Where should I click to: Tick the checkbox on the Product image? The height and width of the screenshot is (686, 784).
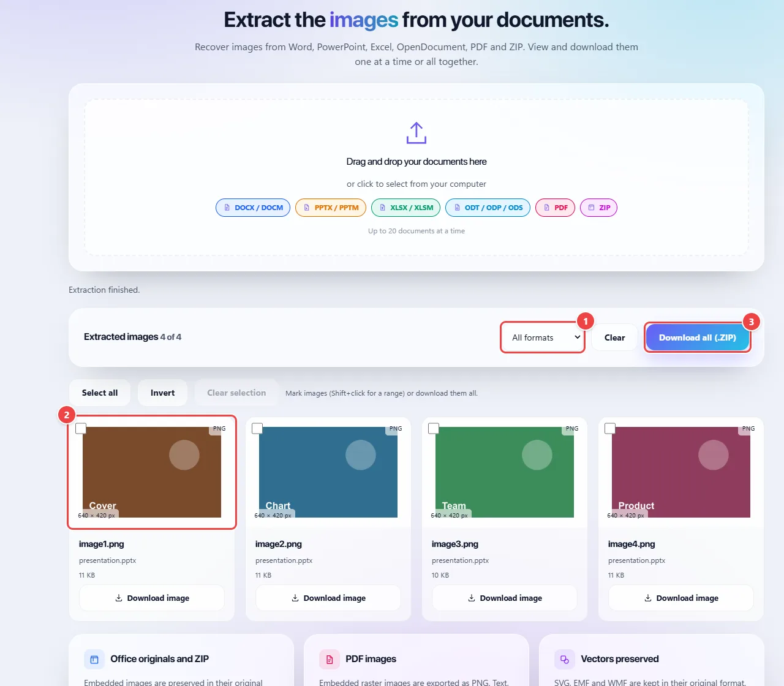(610, 429)
